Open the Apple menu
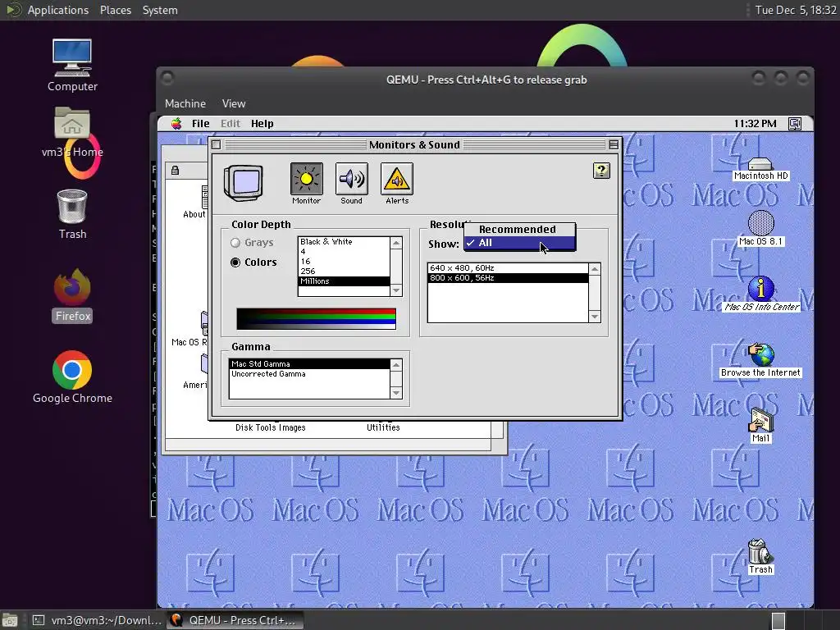This screenshot has height=630, width=840. point(176,124)
